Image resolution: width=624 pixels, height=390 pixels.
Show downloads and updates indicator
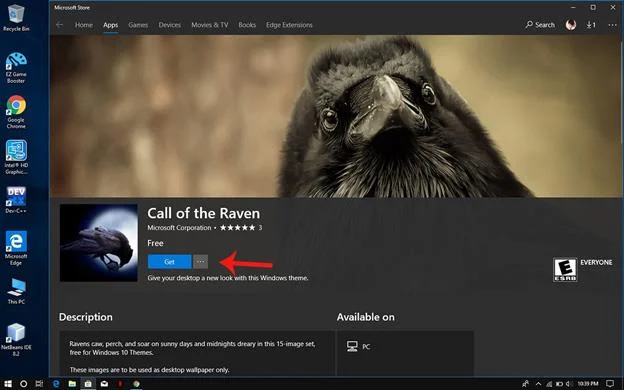591,25
